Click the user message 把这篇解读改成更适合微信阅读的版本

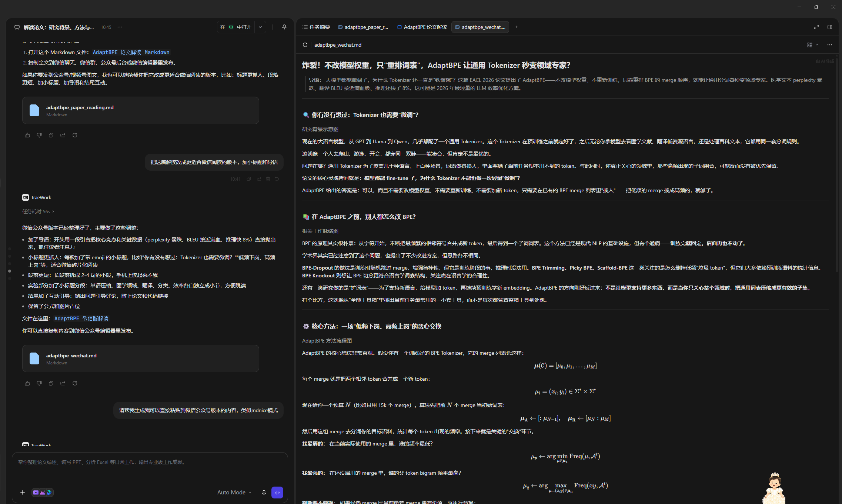tap(214, 162)
